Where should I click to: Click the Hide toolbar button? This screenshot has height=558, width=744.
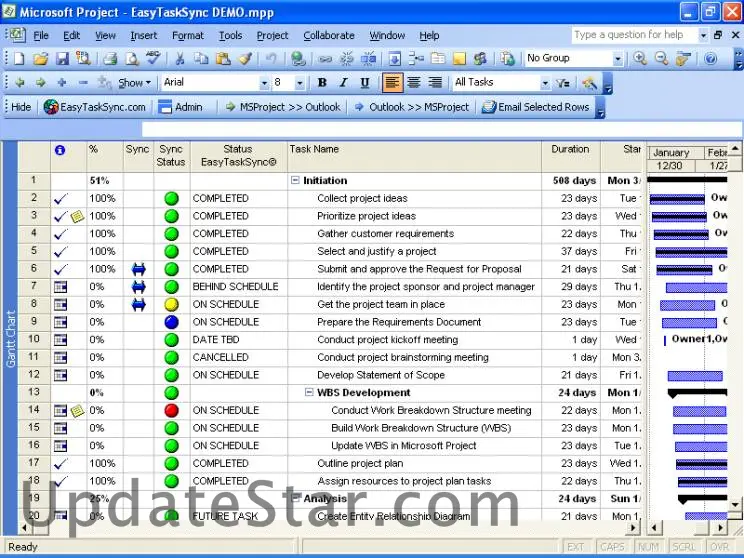21,107
